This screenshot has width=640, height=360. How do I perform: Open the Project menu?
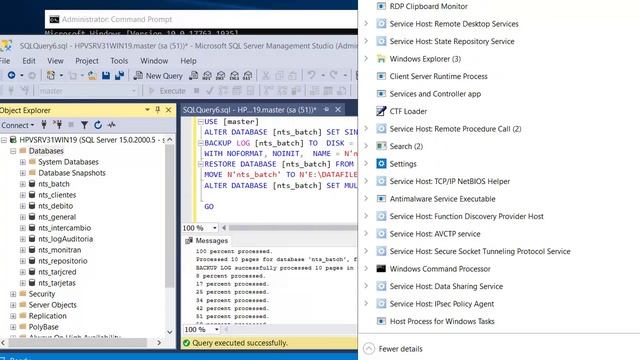tap(87, 61)
